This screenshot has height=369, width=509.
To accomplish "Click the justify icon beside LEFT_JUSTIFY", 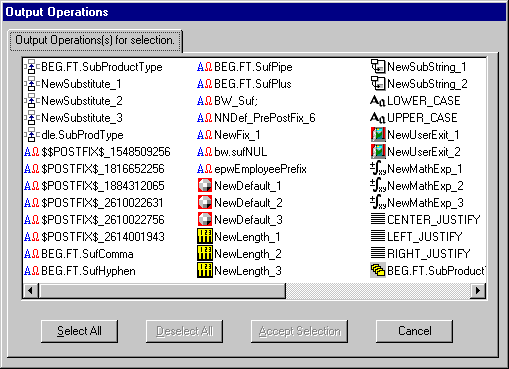I will 378,236.
